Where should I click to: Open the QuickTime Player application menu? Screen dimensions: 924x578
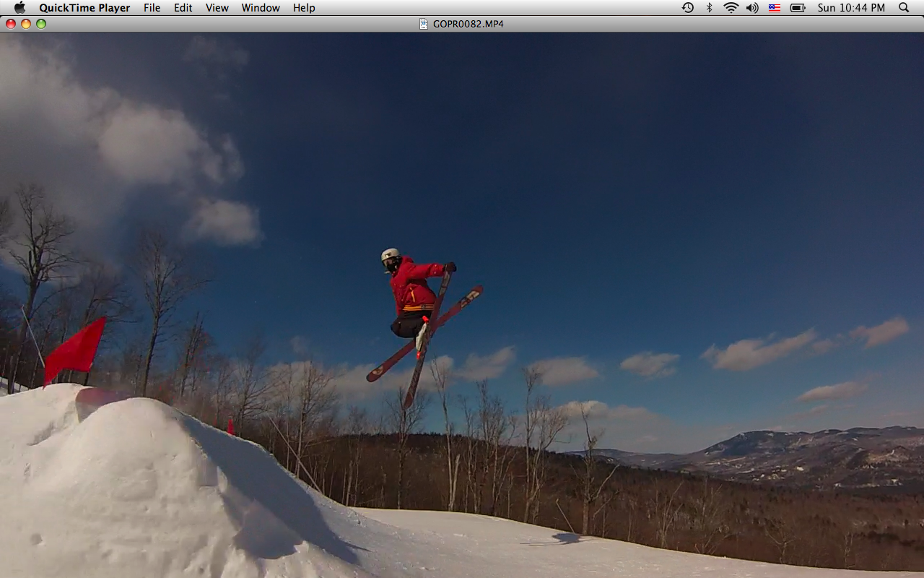84,8
